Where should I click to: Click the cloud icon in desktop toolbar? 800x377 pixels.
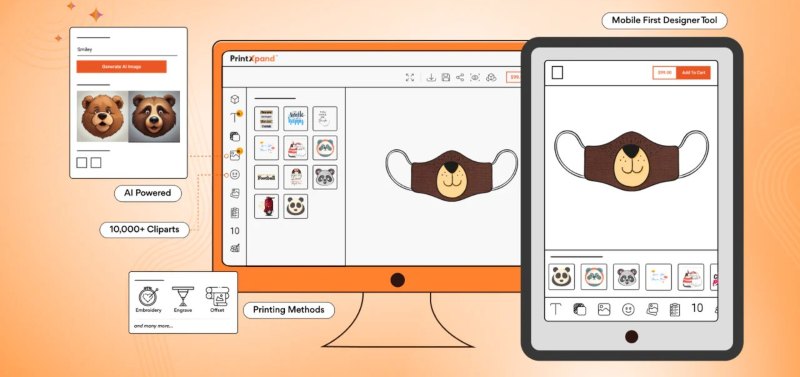pos(491,78)
